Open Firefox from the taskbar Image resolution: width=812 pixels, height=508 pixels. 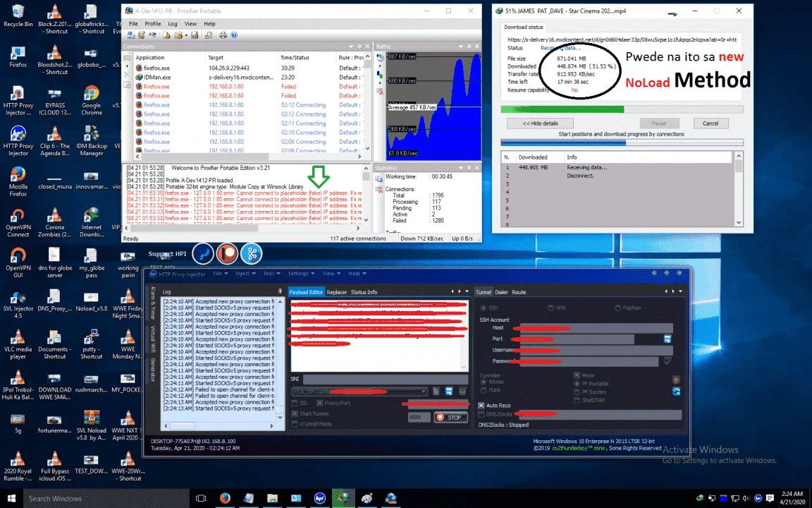pyautogui.click(x=225, y=498)
